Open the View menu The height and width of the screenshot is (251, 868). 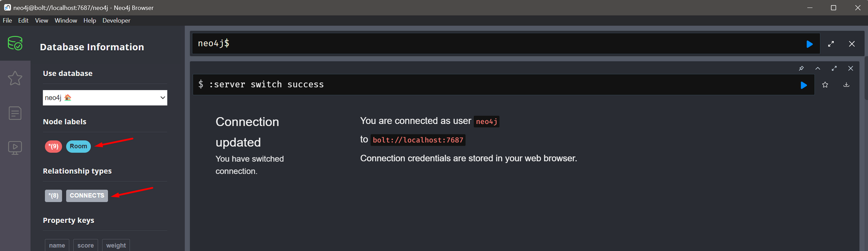(x=42, y=20)
